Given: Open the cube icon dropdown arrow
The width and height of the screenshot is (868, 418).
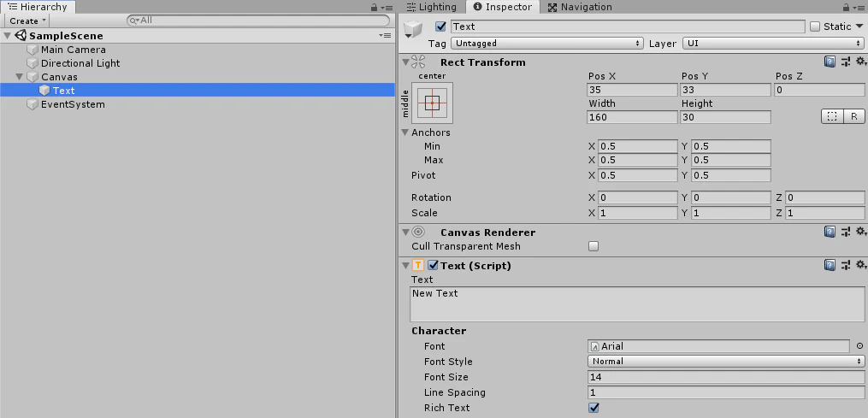Looking at the screenshot, I should [408, 35].
